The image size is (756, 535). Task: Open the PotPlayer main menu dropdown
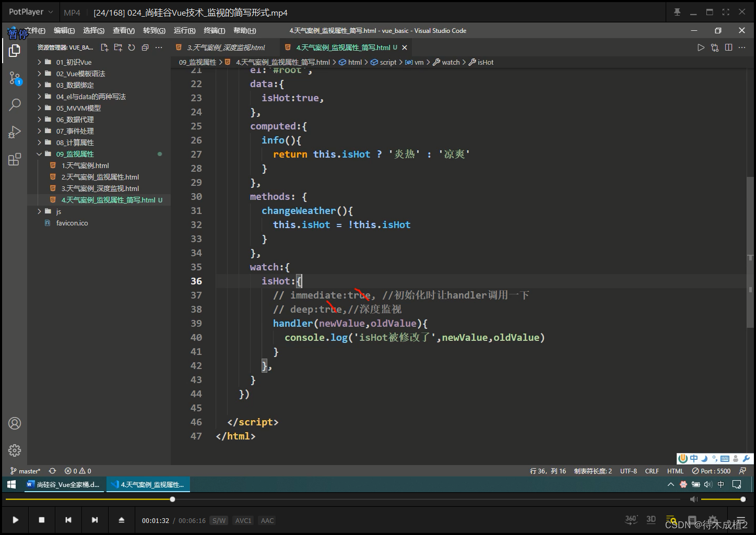pos(31,12)
